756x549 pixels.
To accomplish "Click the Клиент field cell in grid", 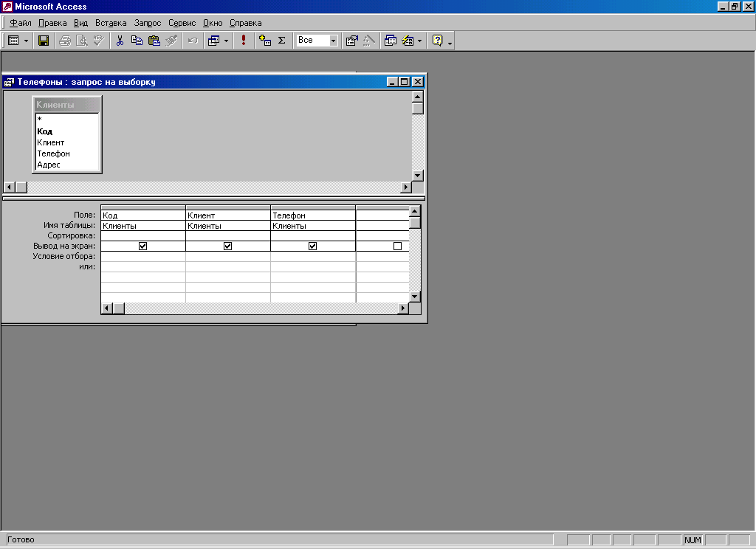I will [x=227, y=215].
